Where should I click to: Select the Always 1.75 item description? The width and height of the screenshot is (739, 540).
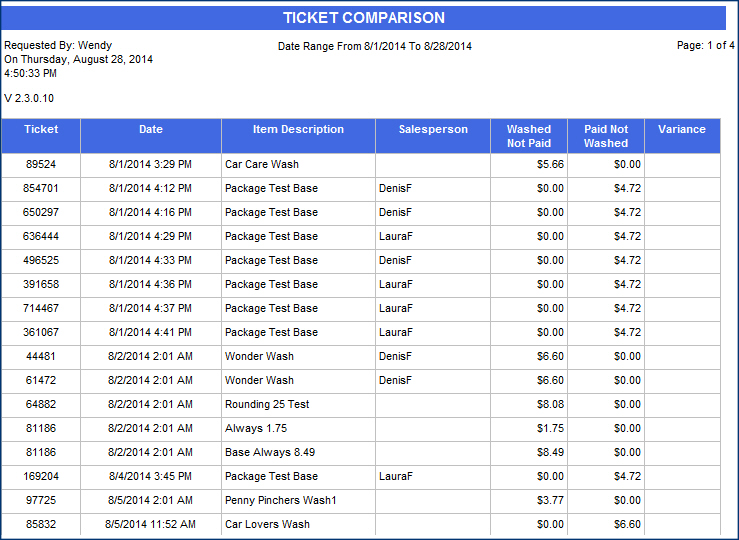pos(256,428)
